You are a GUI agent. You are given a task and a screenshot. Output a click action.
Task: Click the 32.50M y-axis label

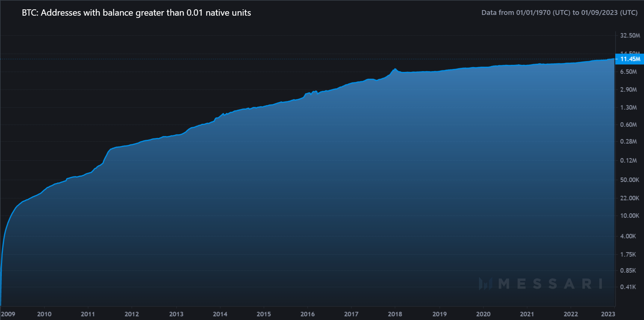click(630, 35)
